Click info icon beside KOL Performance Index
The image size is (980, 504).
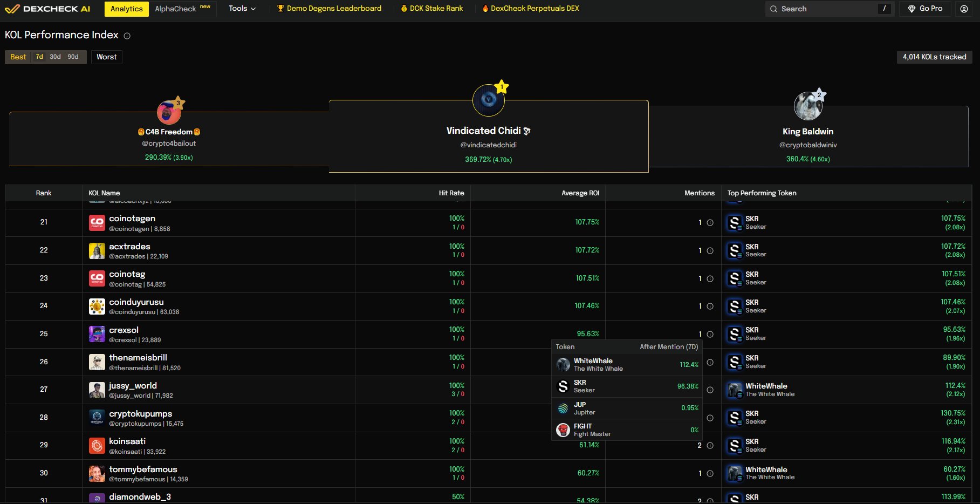click(127, 36)
